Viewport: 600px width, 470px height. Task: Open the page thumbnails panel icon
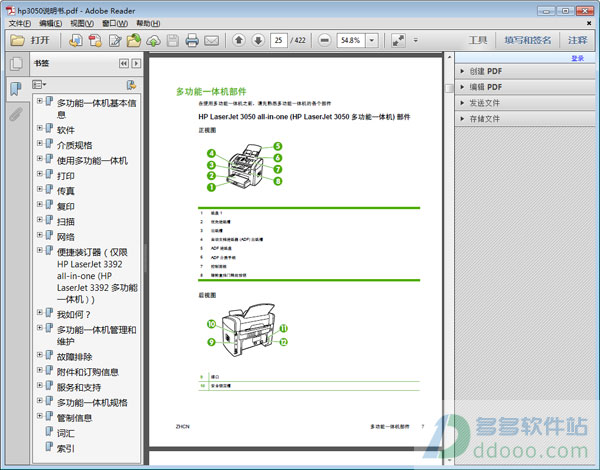(16, 64)
